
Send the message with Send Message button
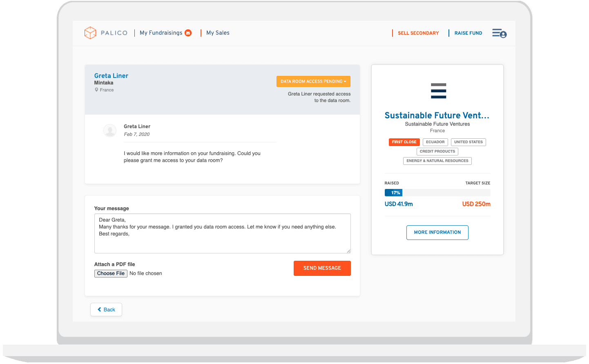tap(322, 268)
